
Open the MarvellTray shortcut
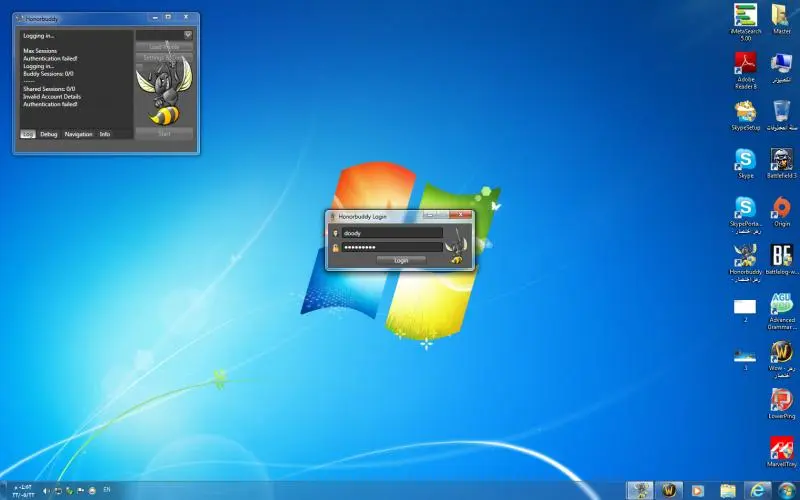781,451
